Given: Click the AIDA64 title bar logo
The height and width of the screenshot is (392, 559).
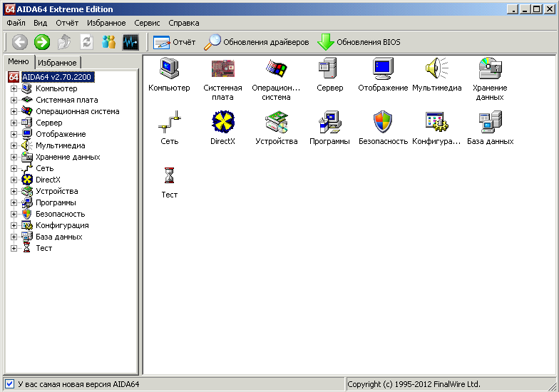Looking at the screenshot, I should tap(10, 9).
